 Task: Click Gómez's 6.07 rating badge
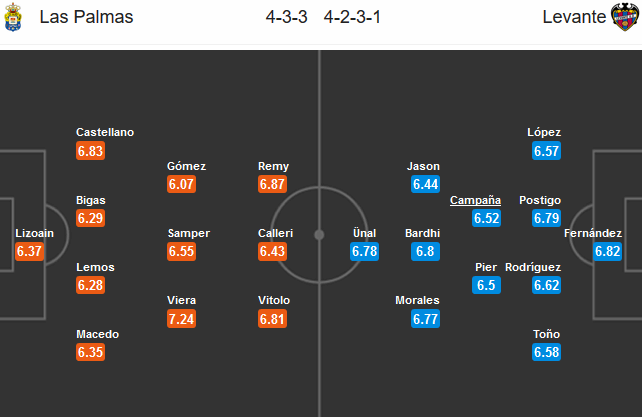(x=183, y=185)
